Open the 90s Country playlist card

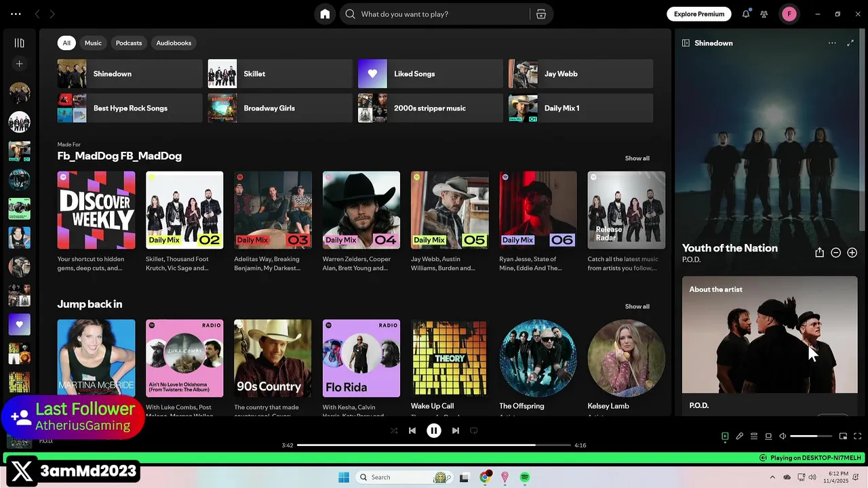tap(273, 366)
